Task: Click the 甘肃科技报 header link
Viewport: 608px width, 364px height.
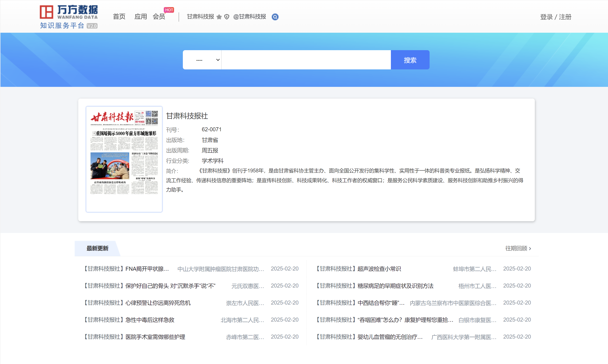Action: click(201, 16)
